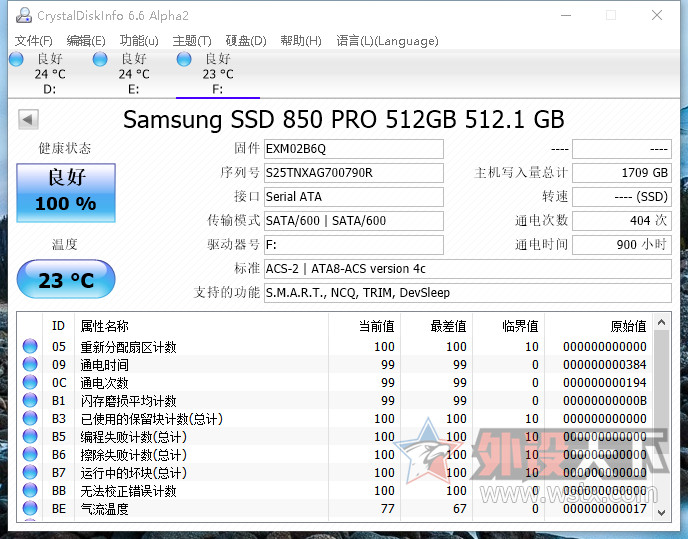The width and height of the screenshot is (688, 539).
Task: Open the 主题(T) menu
Action: point(192,41)
